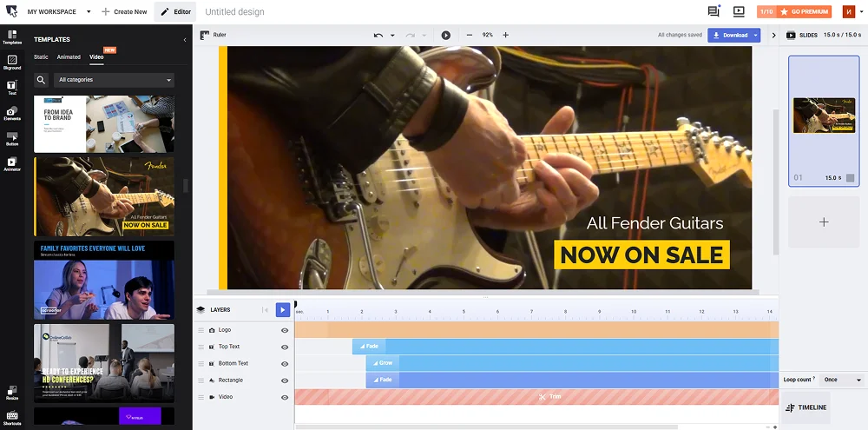Zoom in with the plus icon
Viewport: 868px width, 430px height.
tap(506, 36)
